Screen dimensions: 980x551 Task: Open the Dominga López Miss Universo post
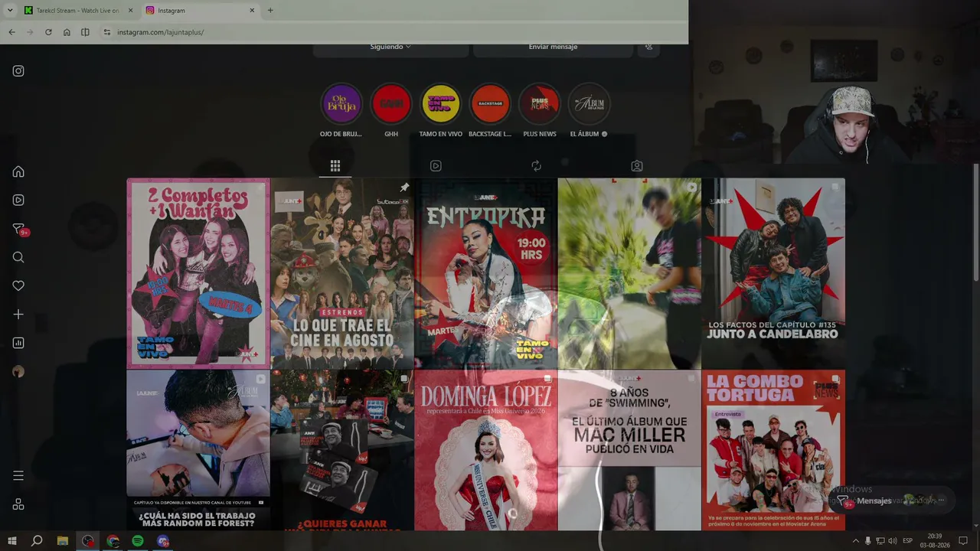point(486,451)
